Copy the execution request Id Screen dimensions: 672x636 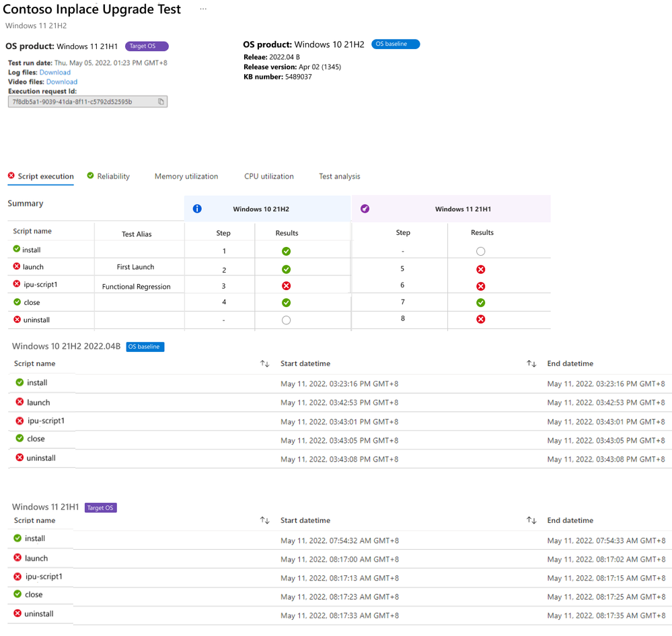tap(161, 102)
